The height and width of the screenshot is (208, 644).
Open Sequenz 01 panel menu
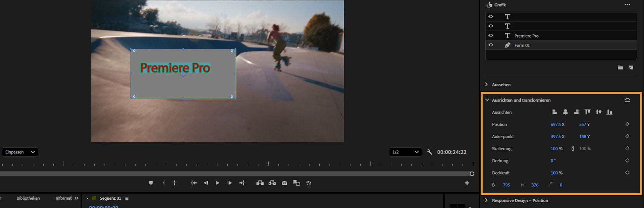(x=127, y=198)
